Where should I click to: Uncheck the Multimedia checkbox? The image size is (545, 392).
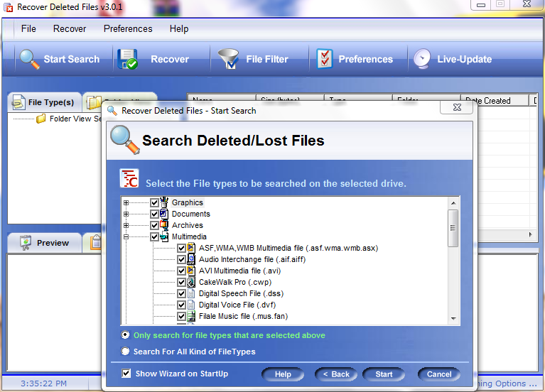click(154, 237)
